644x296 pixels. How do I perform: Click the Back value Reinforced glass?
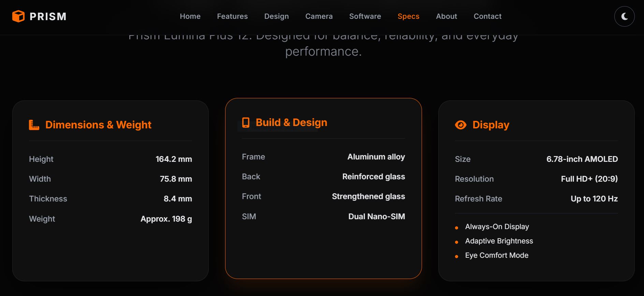point(374,177)
